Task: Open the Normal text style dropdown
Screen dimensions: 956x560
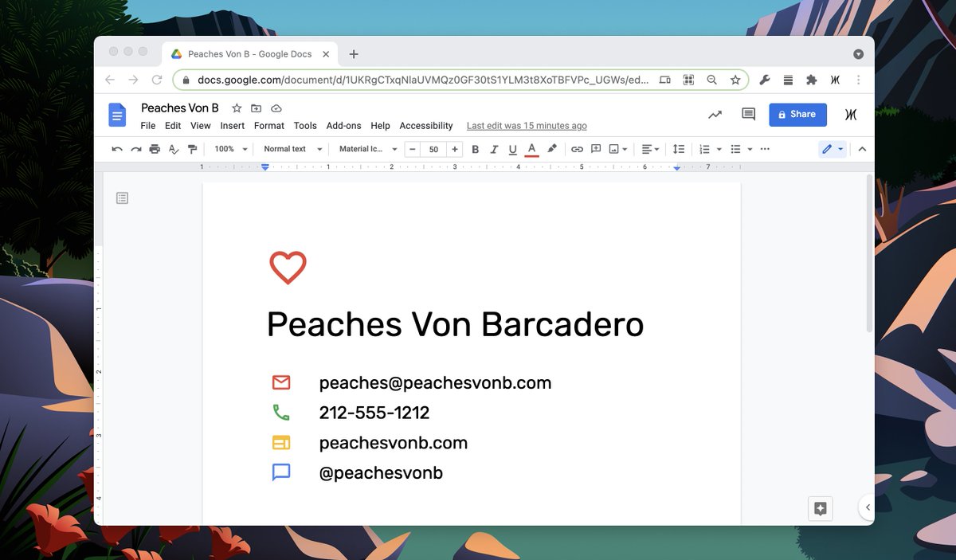Action: coord(292,149)
